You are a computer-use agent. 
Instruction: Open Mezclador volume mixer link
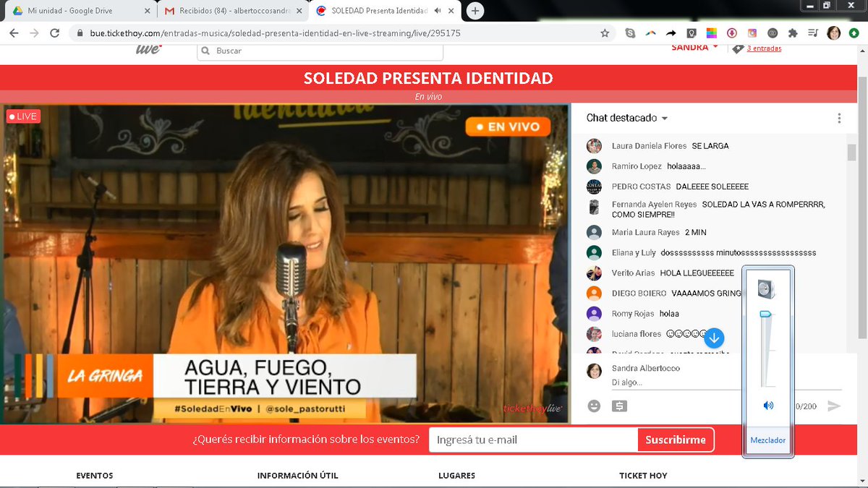[x=767, y=440]
